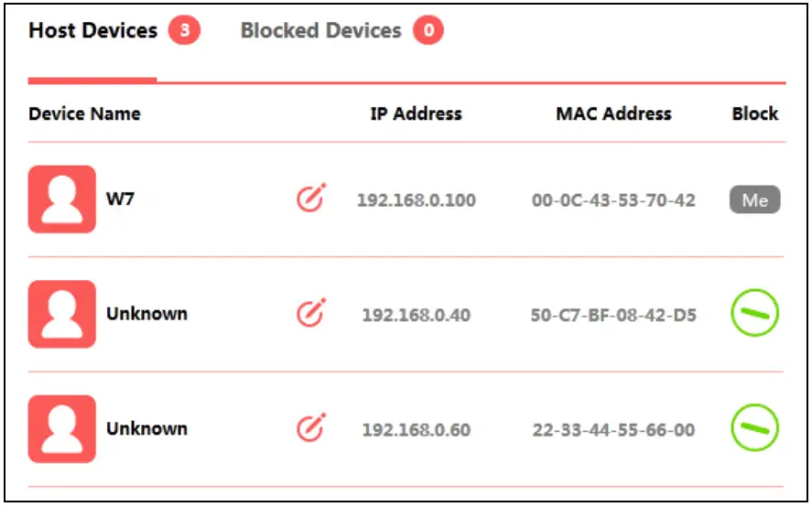Viewport: 812px width, 507px height.
Task: Click the Blocked Devices count badge 0
Action: pyautogui.click(x=428, y=31)
